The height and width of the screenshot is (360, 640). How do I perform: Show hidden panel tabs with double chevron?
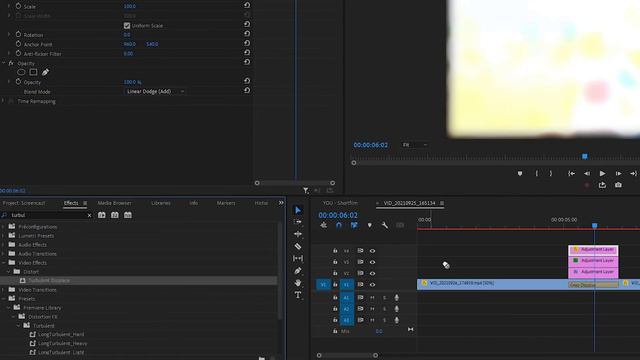point(281,202)
